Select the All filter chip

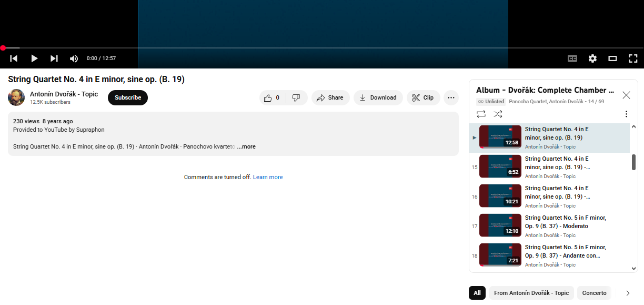pos(477,293)
